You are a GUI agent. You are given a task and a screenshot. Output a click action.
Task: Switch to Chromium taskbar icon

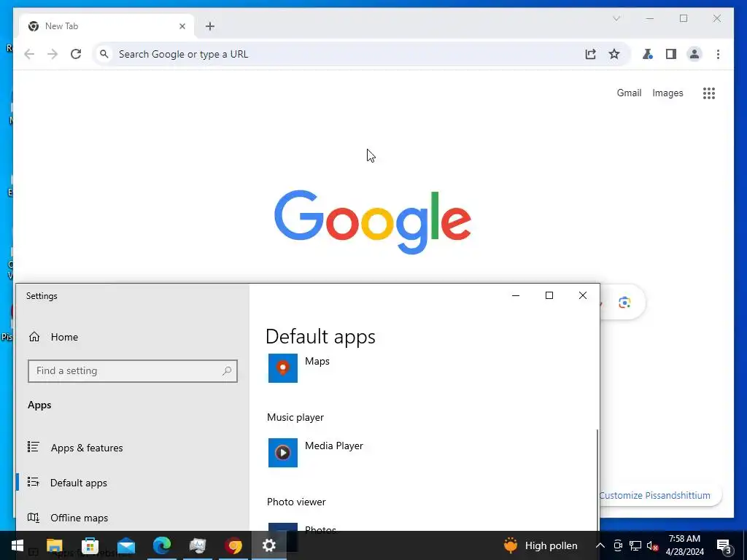(x=233, y=545)
